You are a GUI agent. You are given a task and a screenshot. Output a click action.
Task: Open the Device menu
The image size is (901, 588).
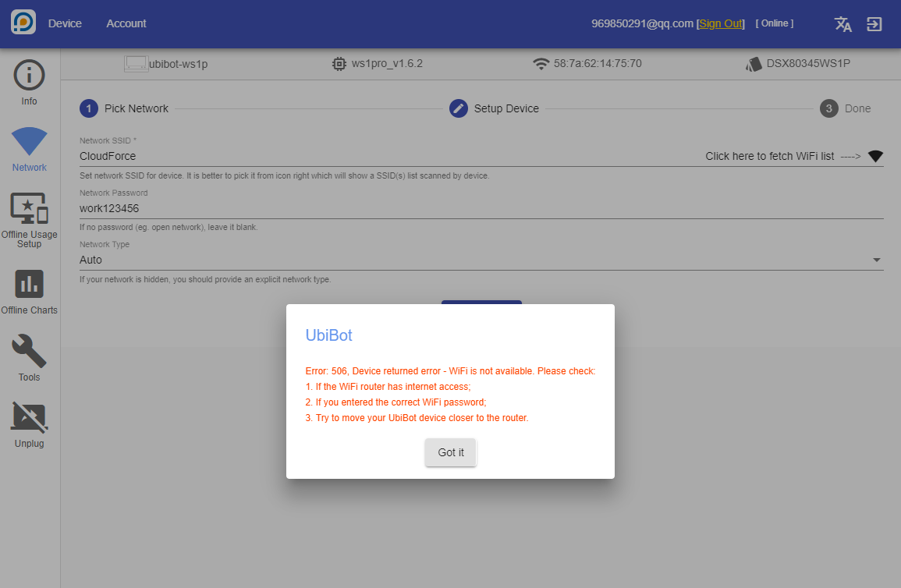[65, 23]
